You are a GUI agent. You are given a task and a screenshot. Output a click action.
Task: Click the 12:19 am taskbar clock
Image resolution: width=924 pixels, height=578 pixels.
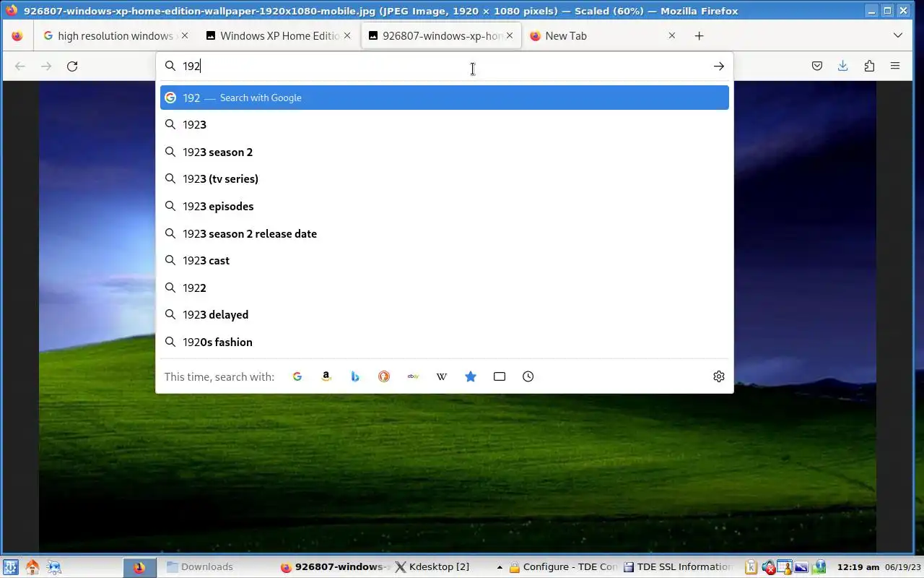coord(858,567)
